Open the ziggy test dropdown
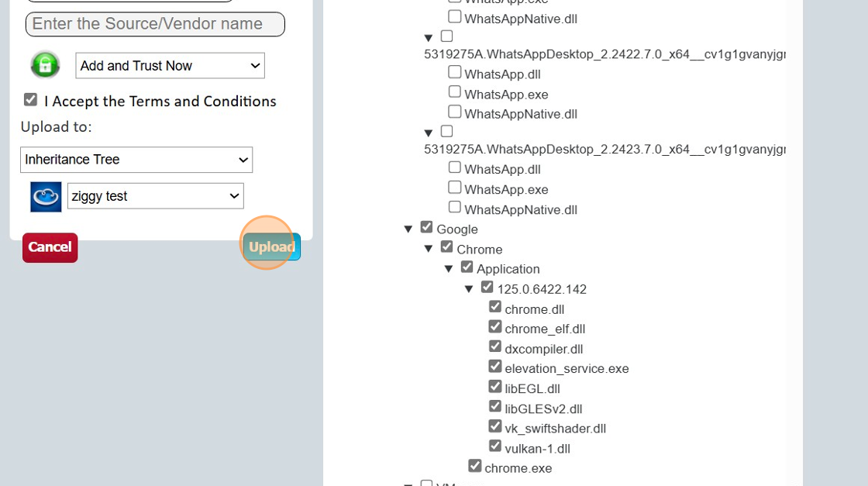This screenshot has height=486, width=868. pos(155,195)
